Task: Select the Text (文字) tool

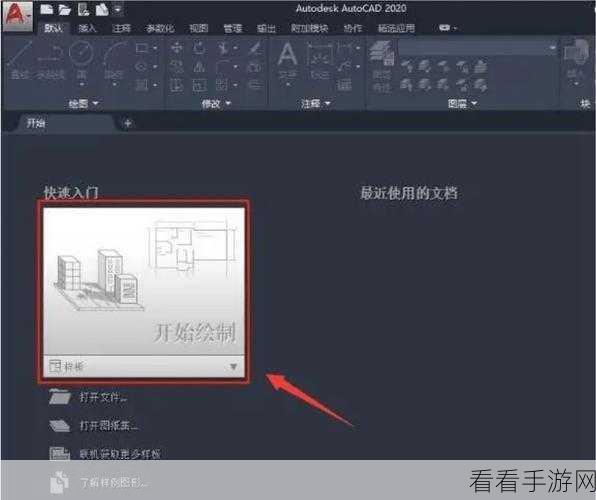Action: (x=287, y=61)
